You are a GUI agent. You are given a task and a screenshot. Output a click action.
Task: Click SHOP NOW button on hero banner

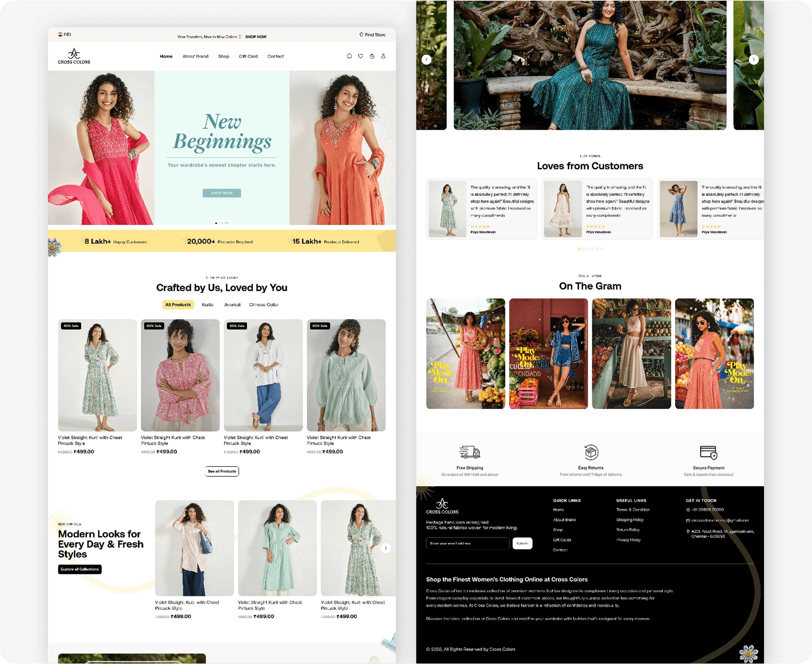[222, 193]
